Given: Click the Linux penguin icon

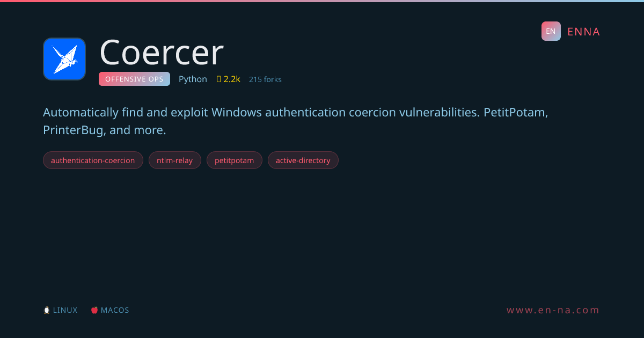Looking at the screenshot, I should (x=47, y=310).
